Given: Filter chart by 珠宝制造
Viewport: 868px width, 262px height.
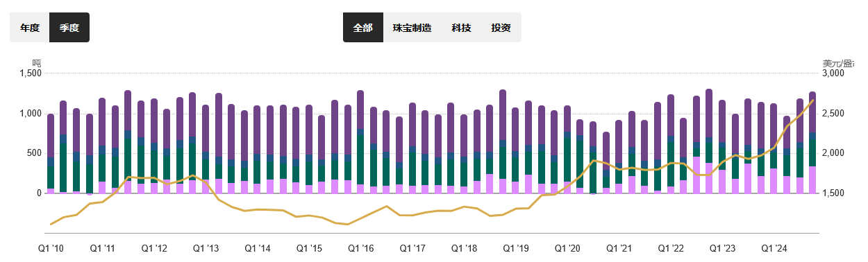Looking at the screenshot, I should [412, 28].
